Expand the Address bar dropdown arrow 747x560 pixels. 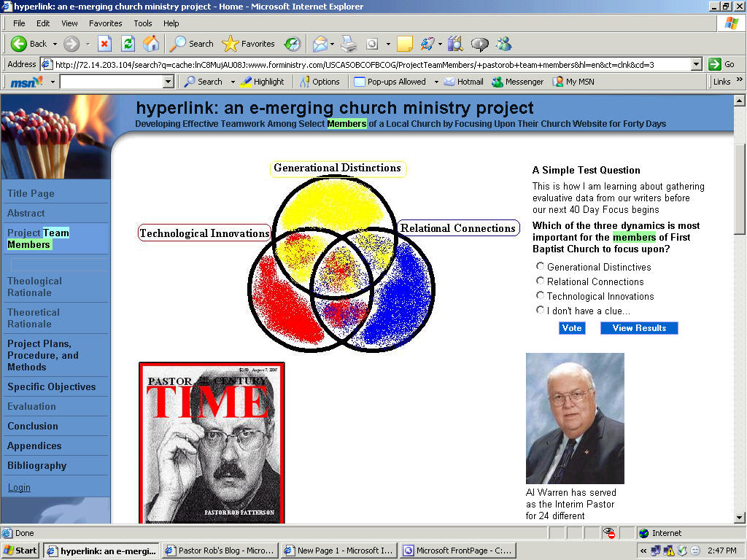click(x=696, y=64)
